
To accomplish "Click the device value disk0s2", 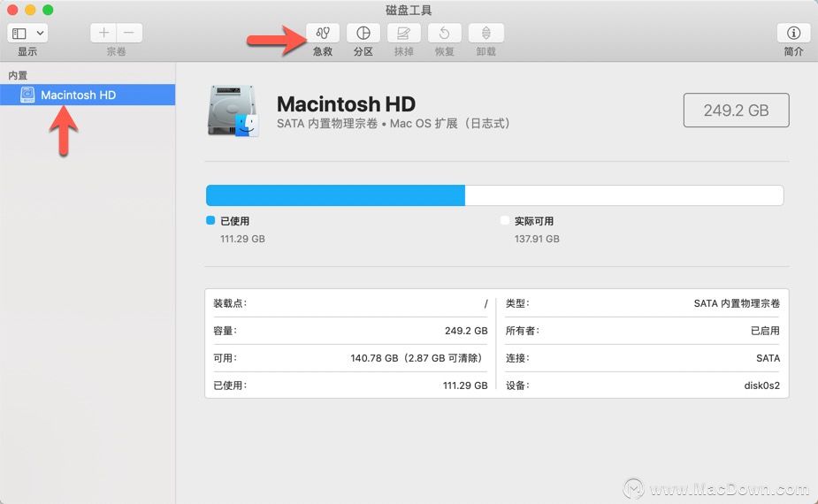I will (x=761, y=386).
